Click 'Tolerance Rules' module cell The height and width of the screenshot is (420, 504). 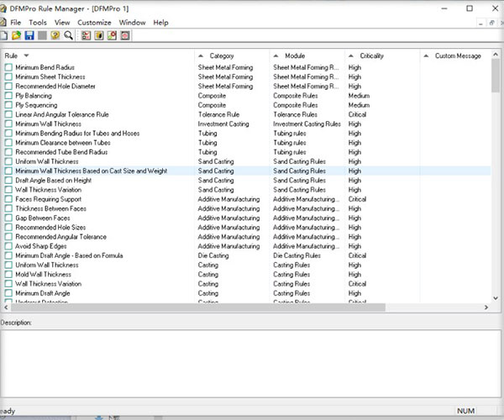click(x=295, y=114)
